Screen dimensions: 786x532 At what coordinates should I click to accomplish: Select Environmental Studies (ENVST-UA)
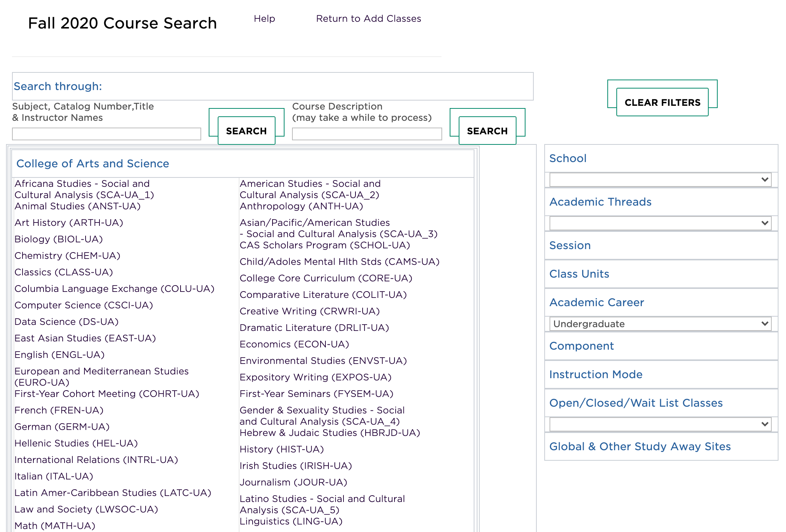324,361
